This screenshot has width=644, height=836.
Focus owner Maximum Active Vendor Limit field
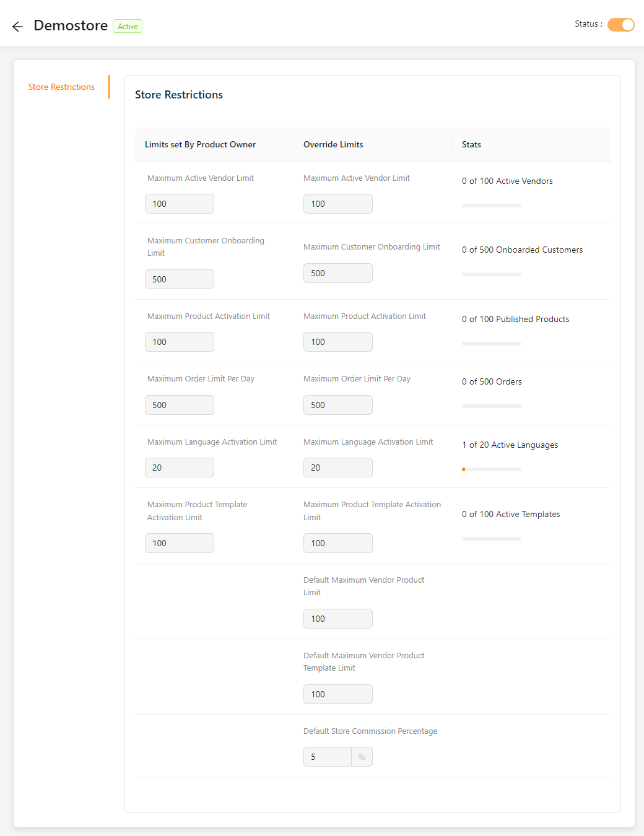179,204
